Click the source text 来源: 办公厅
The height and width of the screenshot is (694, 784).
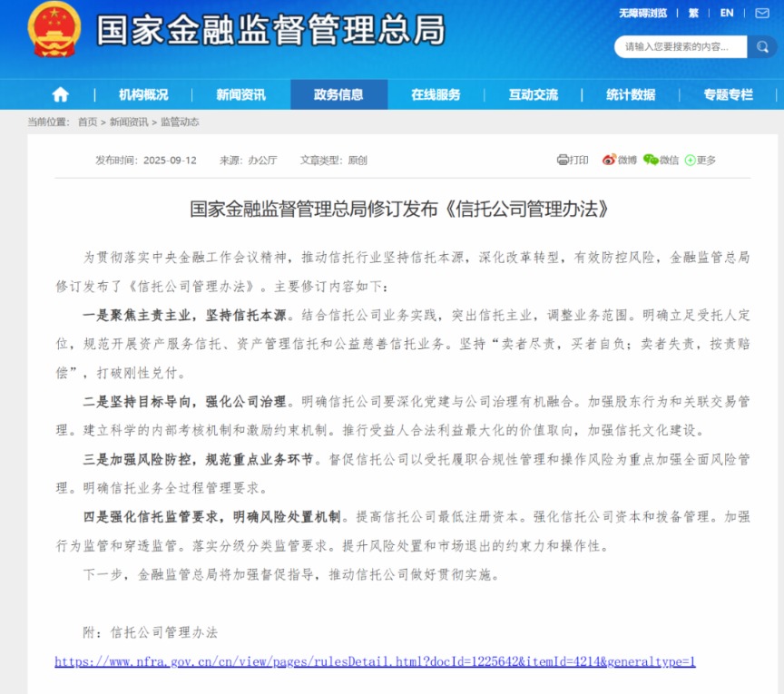249,160
